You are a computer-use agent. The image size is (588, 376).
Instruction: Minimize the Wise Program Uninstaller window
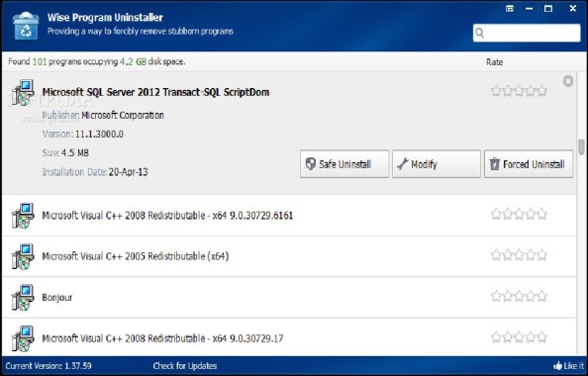tap(530, 8)
